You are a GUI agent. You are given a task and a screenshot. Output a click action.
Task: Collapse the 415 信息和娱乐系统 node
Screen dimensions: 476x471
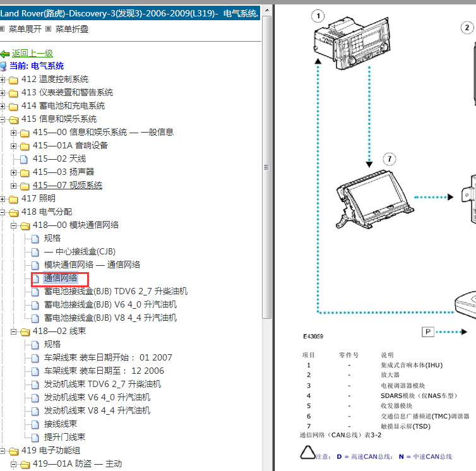pos(3,120)
